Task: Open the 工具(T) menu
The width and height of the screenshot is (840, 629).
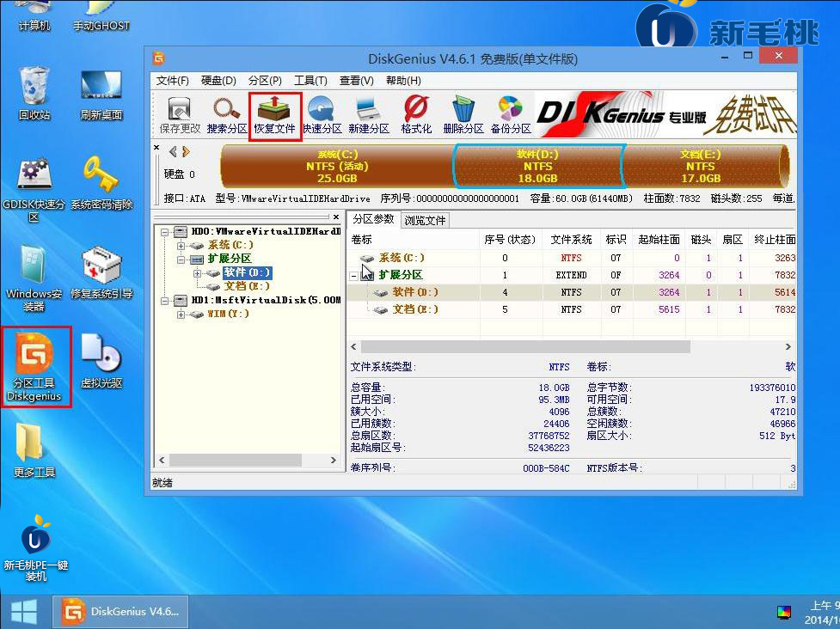Action: (x=310, y=80)
